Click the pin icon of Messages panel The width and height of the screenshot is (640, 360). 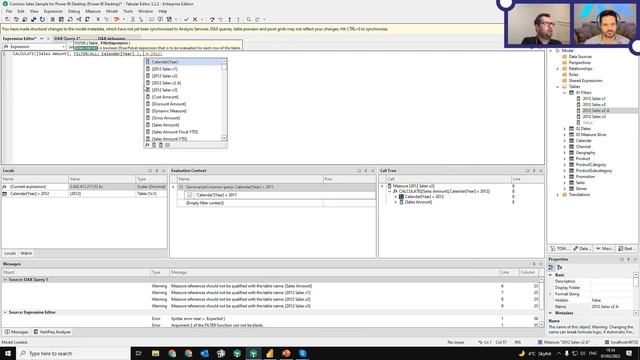click(x=533, y=264)
